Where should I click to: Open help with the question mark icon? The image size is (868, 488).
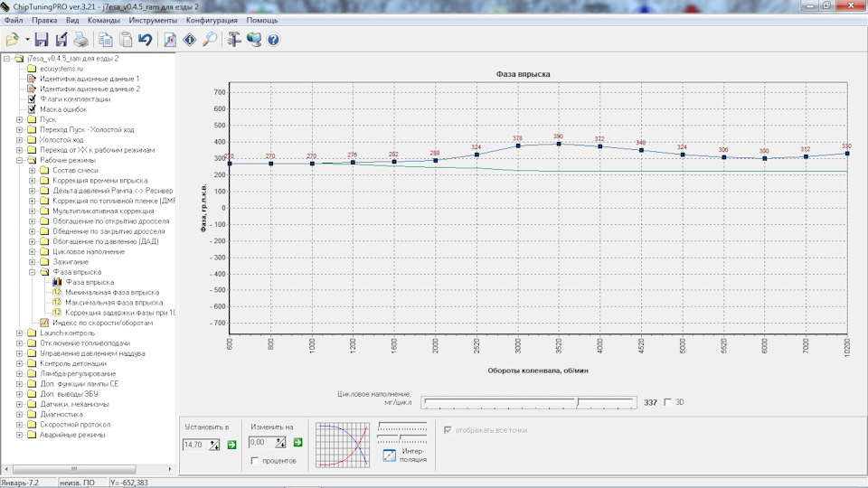273,39
